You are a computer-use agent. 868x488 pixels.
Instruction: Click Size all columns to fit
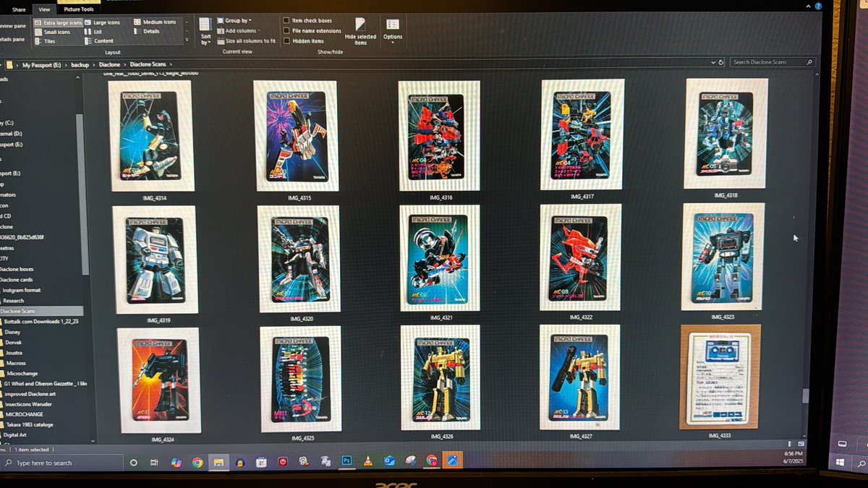pyautogui.click(x=246, y=41)
